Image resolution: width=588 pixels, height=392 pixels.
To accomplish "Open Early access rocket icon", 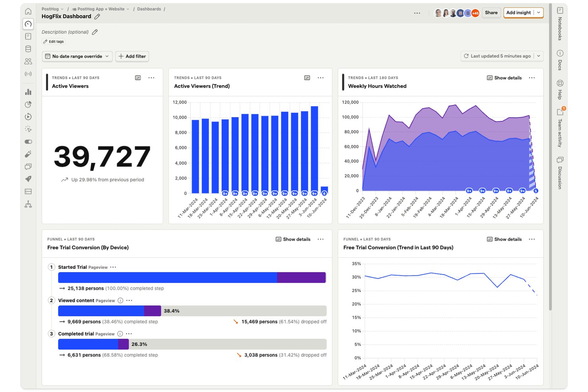I will (28, 179).
